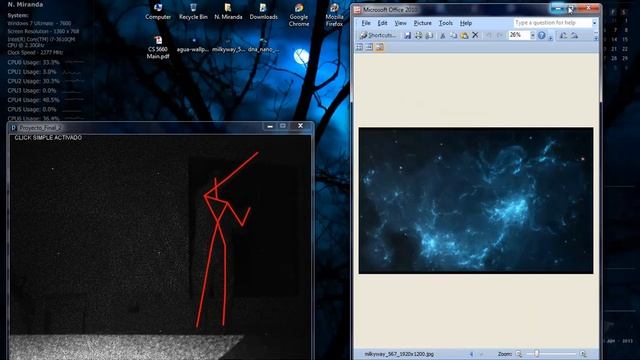Launch Mozilla Firefox from desktop
This screenshot has width=640, height=360.
(x=334, y=15)
